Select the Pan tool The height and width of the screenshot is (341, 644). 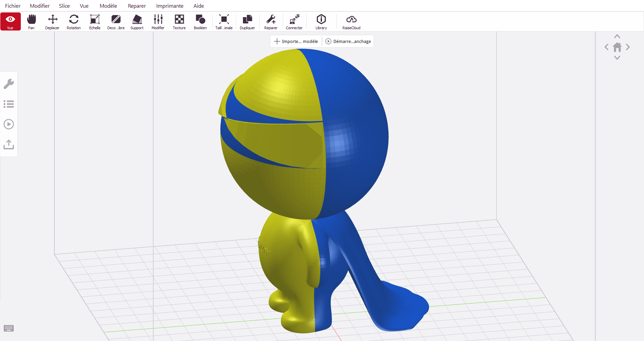31,21
